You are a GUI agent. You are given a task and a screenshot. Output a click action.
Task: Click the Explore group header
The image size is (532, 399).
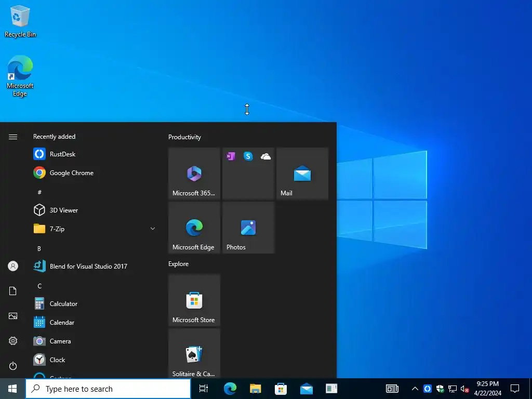[179, 263]
